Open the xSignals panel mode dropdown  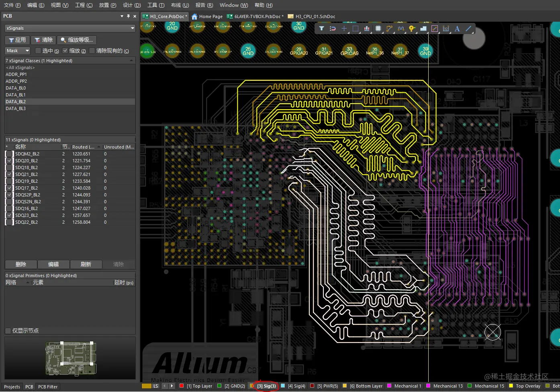coord(132,28)
